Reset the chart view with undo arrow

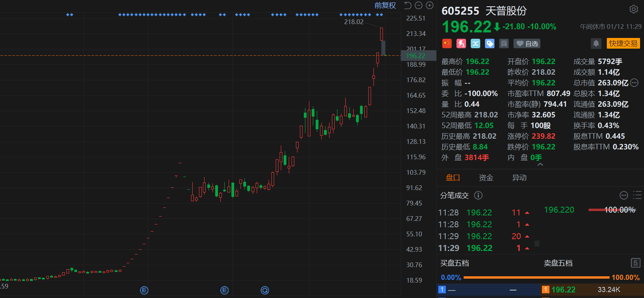pos(408,6)
